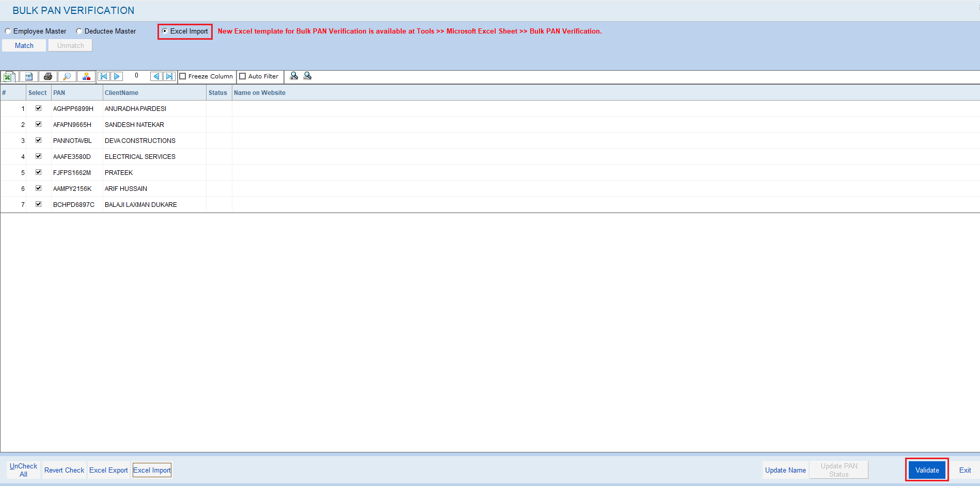This screenshot has width=980, height=486.
Task: Click the Name on Website column header
Action: [x=606, y=93]
